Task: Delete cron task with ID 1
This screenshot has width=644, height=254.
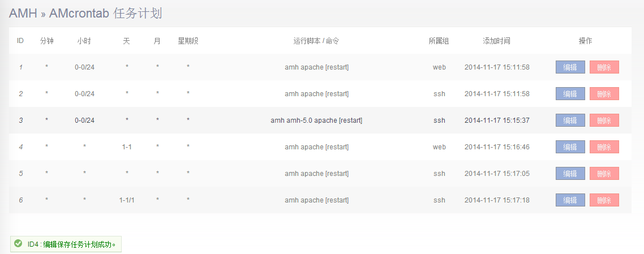Action: 604,67
